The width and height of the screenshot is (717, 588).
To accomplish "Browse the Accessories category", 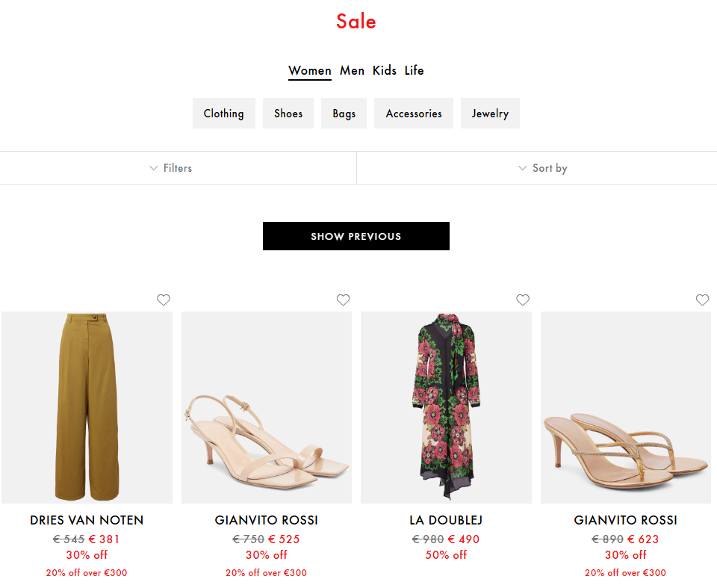I will coord(414,114).
